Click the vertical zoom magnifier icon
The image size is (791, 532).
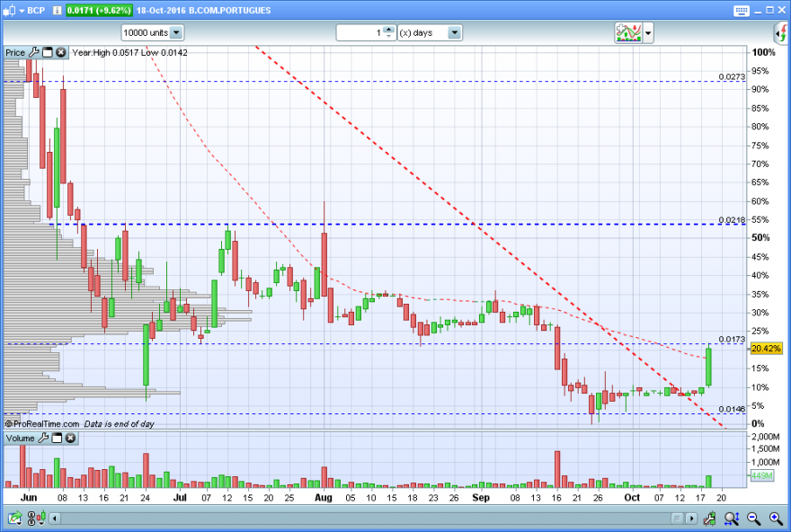tap(732, 518)
